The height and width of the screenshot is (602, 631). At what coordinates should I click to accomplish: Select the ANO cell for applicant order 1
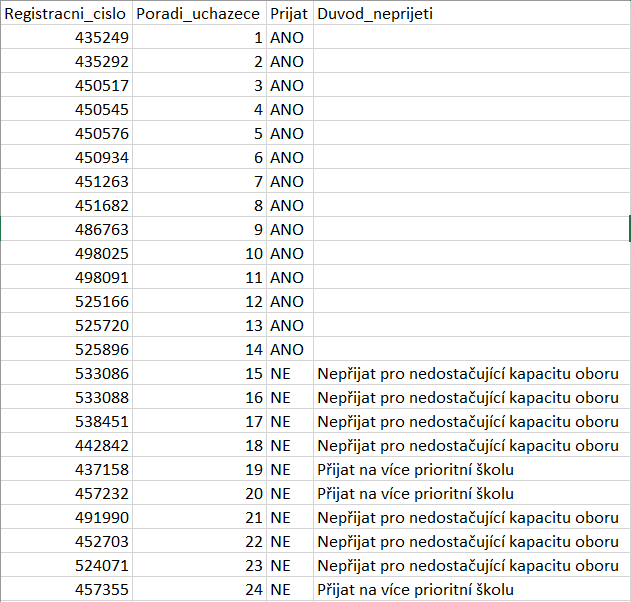288,38
